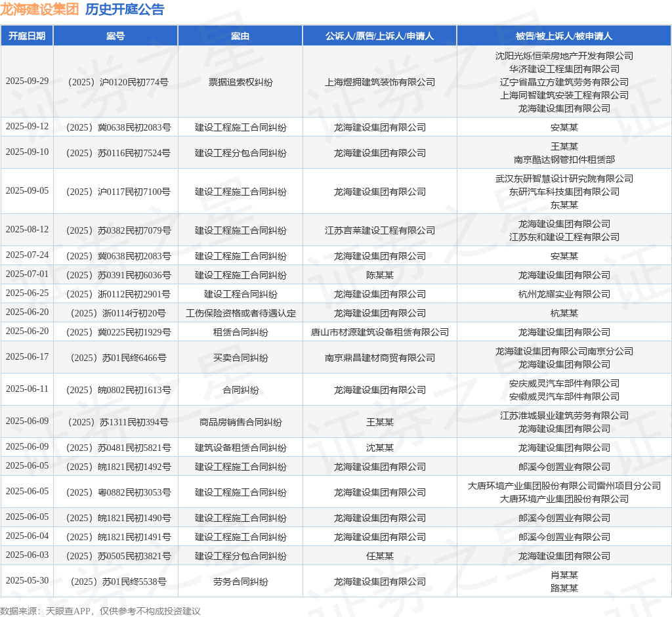Select case number (2025)沪0117民初7100号

tap(118, 192)
